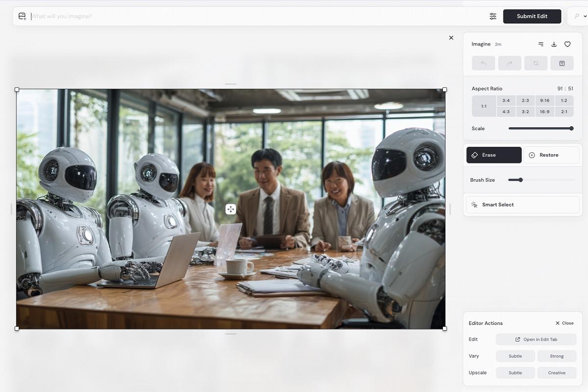Click the reset refresh icon button
Viewport: 588px width, 392px height.
click(x=536, y=63)
